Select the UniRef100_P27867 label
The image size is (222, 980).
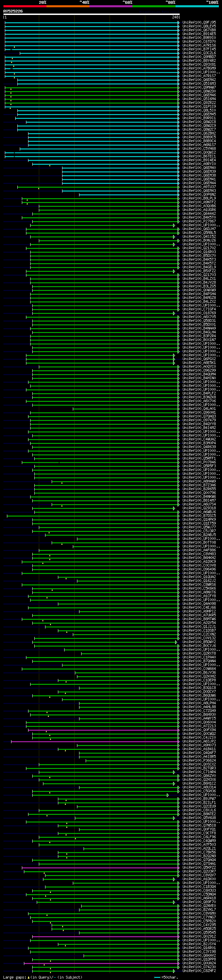click(x=199, y=221)
